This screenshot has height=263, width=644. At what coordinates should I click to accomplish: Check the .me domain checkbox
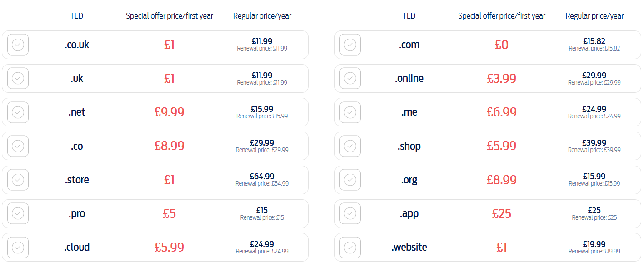[x=350, y=112]
